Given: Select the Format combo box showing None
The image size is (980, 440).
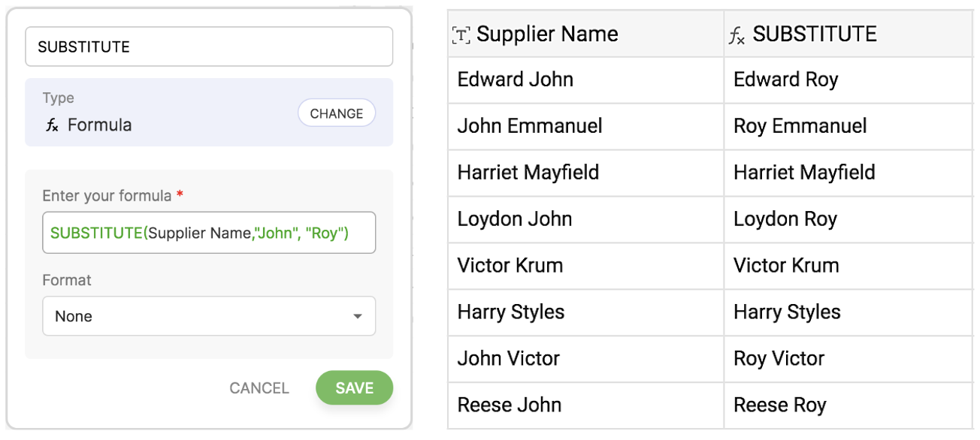Looking at the screenshot, I should [x=208, y=316].
